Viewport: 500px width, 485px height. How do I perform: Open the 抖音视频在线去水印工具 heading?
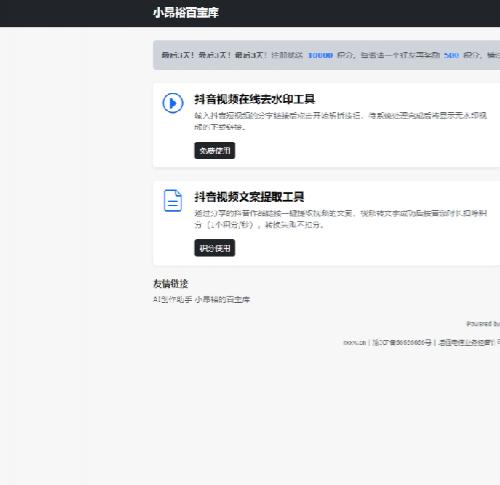coord(255,99)
